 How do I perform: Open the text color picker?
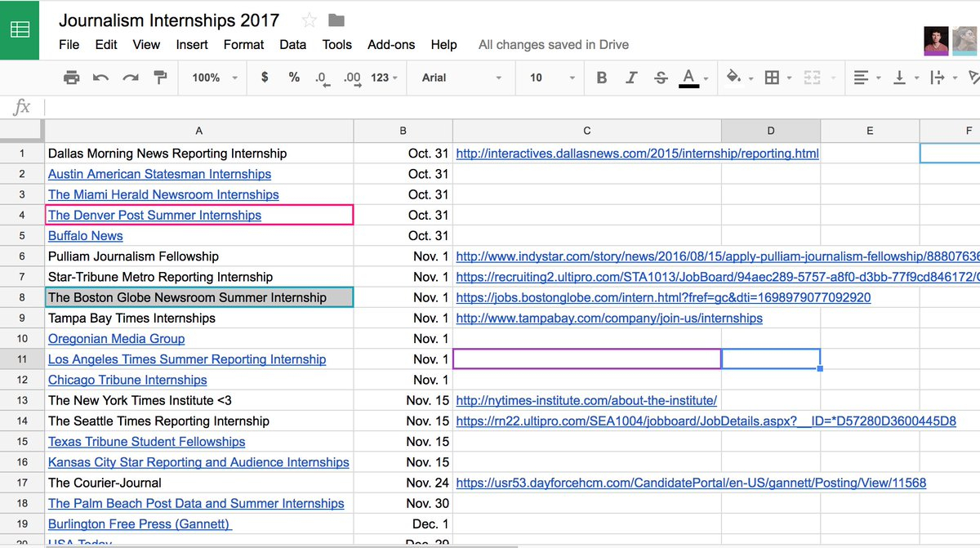[x=693, y=78]
